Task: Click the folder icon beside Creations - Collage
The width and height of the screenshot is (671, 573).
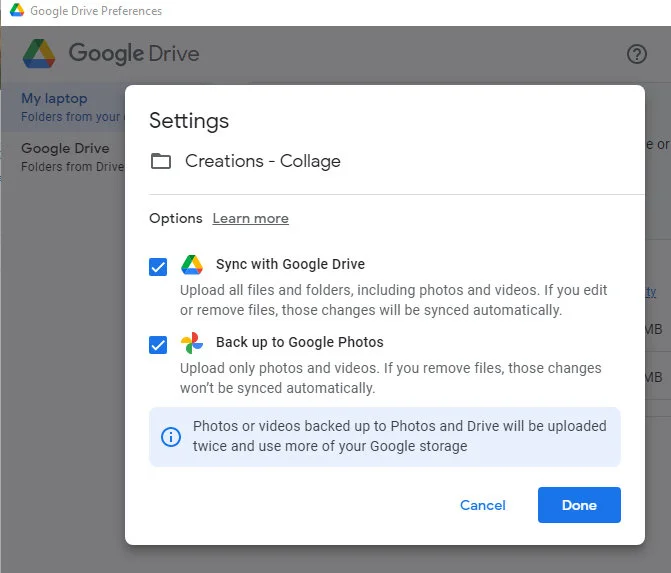Action: coord(161,161)
